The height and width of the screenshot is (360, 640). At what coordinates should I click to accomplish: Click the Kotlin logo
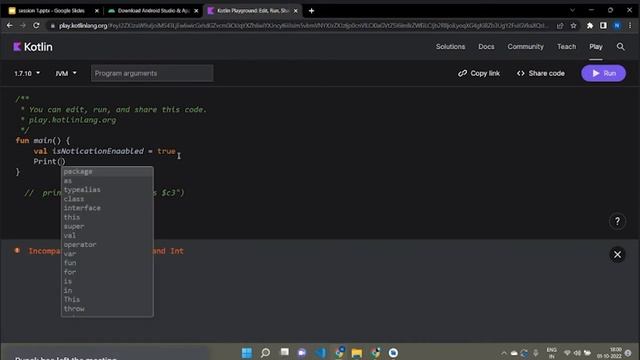coord(33,47)
